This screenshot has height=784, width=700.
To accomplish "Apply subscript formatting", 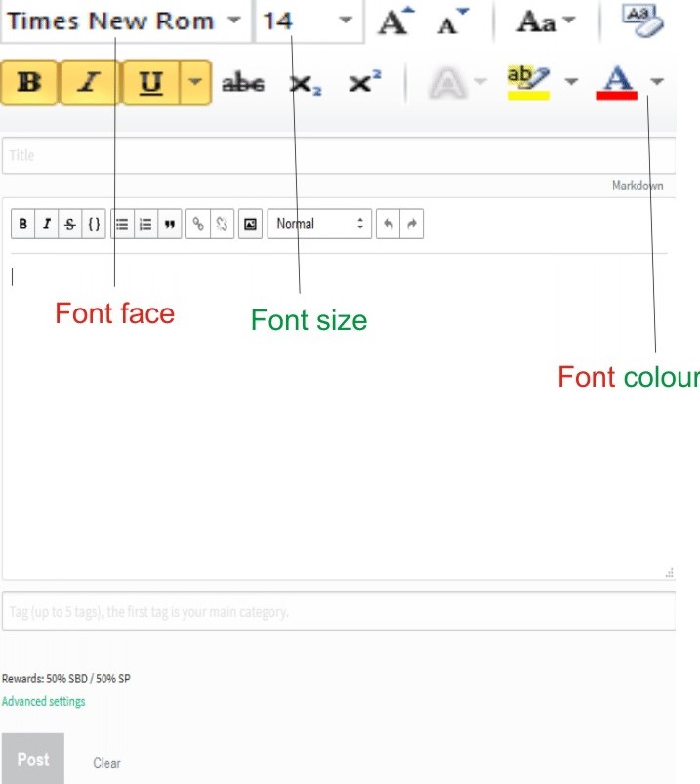I will tap(306, 84).
